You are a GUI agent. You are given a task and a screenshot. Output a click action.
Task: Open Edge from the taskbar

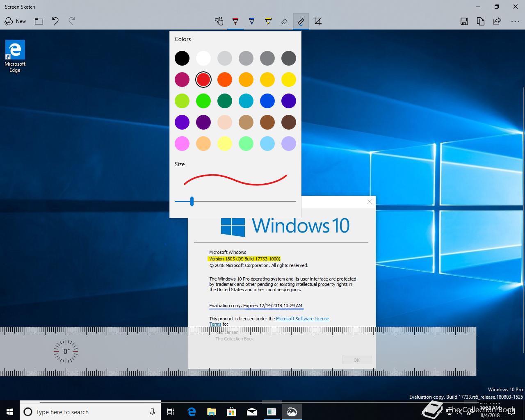coord(192,412)
